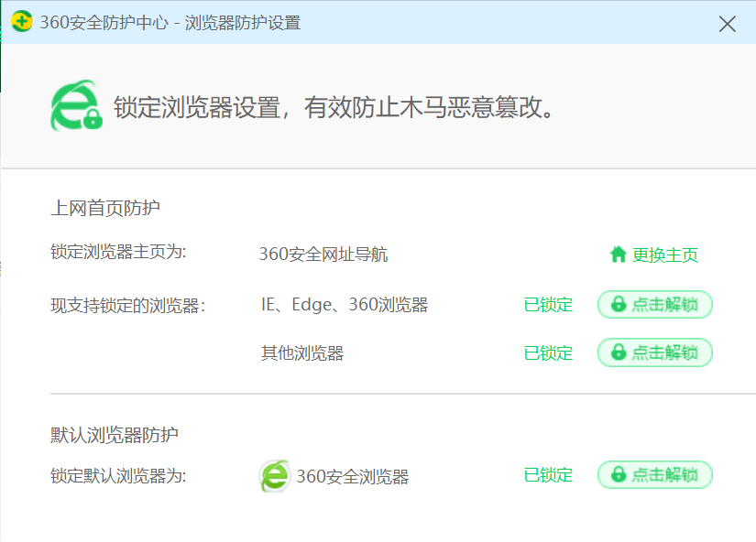The height and width of the screenshot is (542, 756).
Task: Click the IE、Edge、360浏览器 text
Action: point(345,305)
